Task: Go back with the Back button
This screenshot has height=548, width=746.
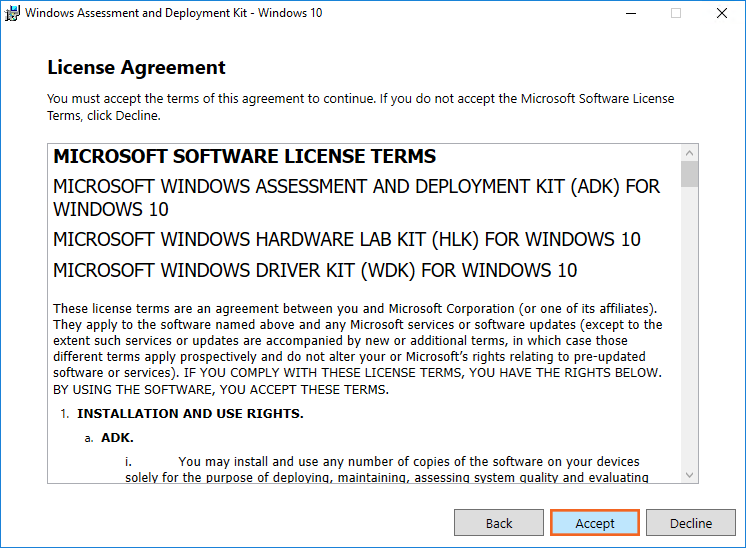Action: (x=499, y=523)
